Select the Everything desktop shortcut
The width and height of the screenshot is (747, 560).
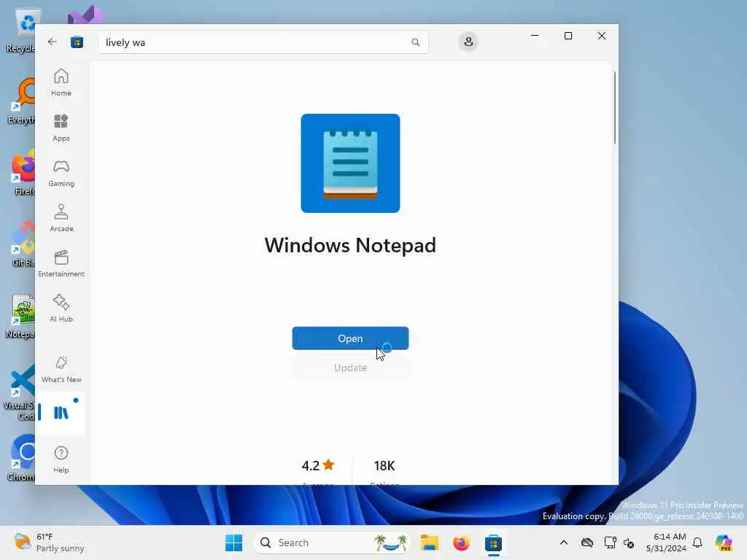[22, 101]
